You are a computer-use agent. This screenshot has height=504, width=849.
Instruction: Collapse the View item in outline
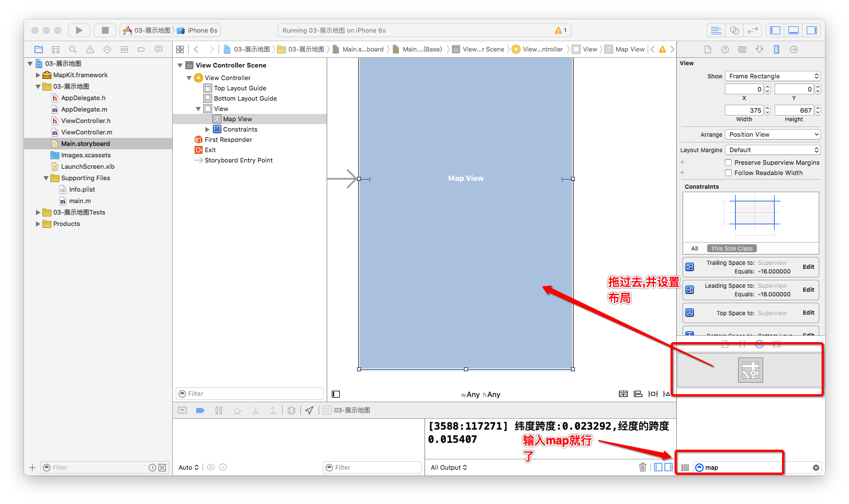coord(199,109)
